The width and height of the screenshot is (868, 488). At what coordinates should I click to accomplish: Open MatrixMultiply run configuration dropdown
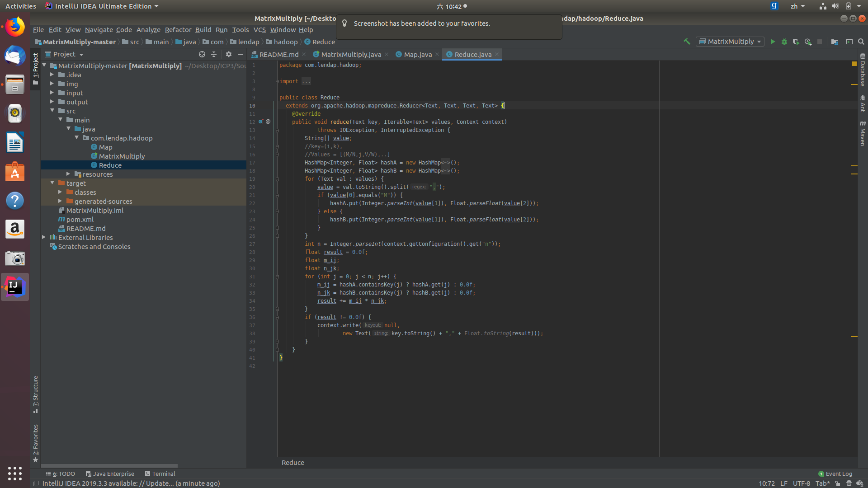point(731,42)
